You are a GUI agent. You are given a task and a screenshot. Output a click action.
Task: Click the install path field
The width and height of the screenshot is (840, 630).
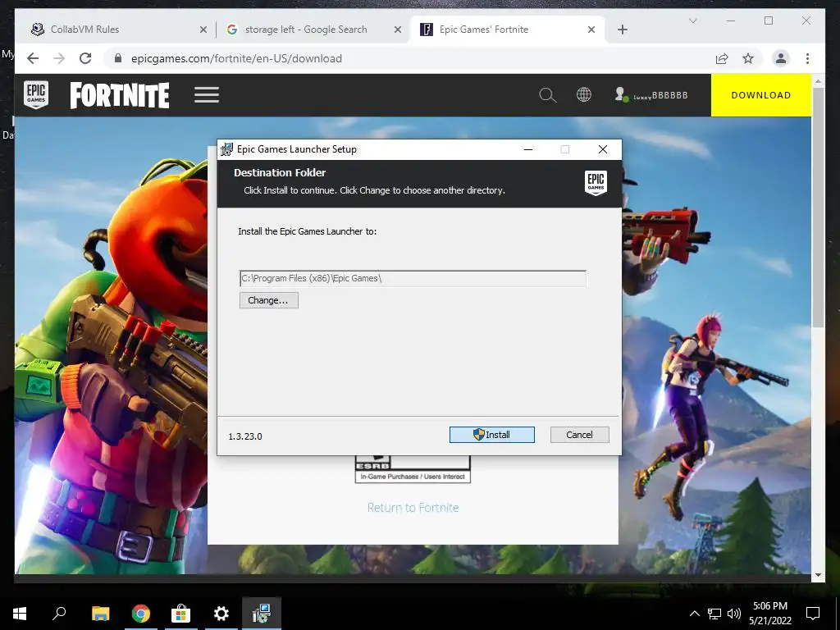413,279
